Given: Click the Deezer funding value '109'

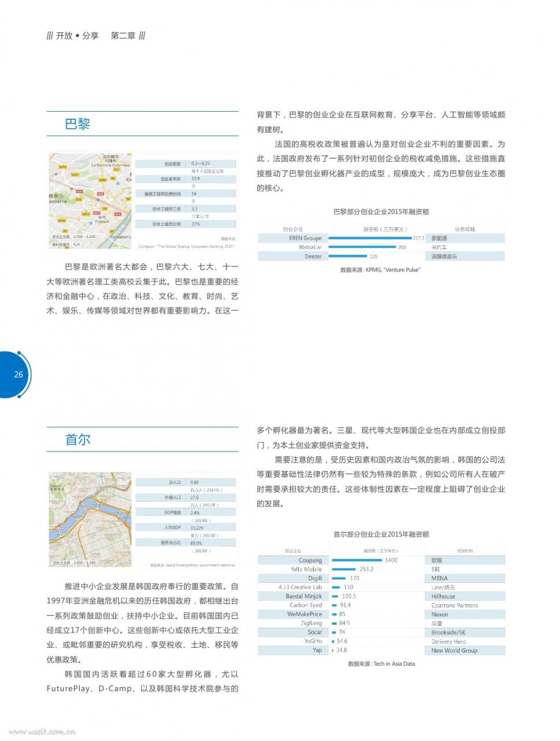Looking at the screenshot, I should [x=374, y=256].
